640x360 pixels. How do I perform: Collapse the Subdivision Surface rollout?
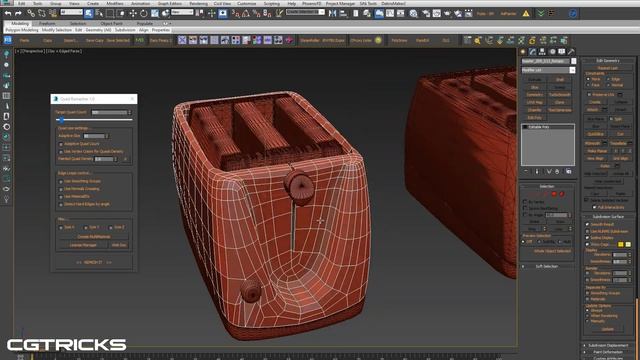(608, 217)
